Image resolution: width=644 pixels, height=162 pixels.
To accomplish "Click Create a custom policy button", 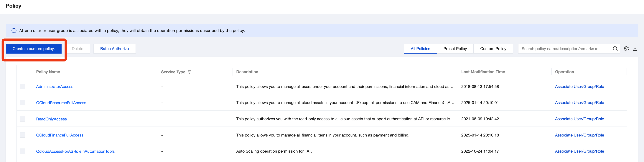I will [x=34, y=49].
